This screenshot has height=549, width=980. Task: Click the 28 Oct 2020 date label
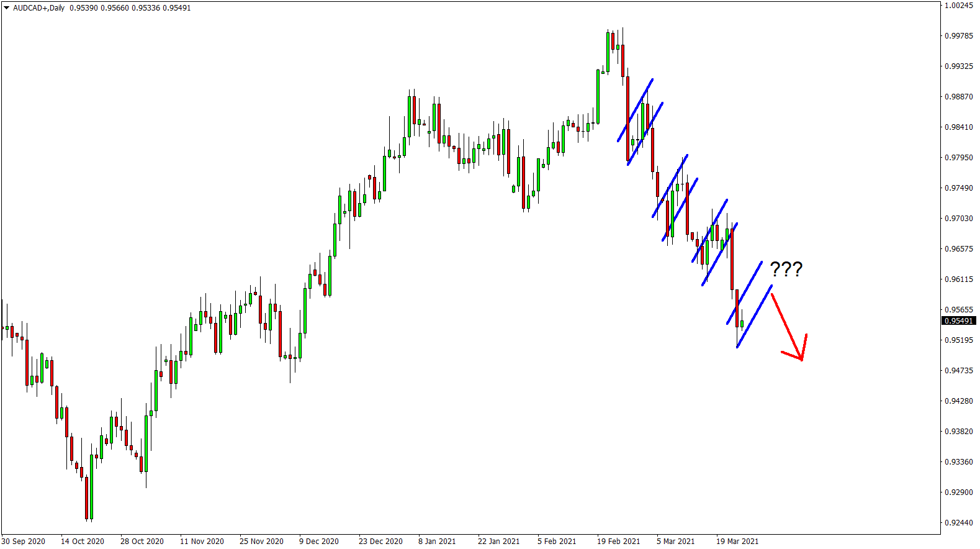[x=142, y=542]
